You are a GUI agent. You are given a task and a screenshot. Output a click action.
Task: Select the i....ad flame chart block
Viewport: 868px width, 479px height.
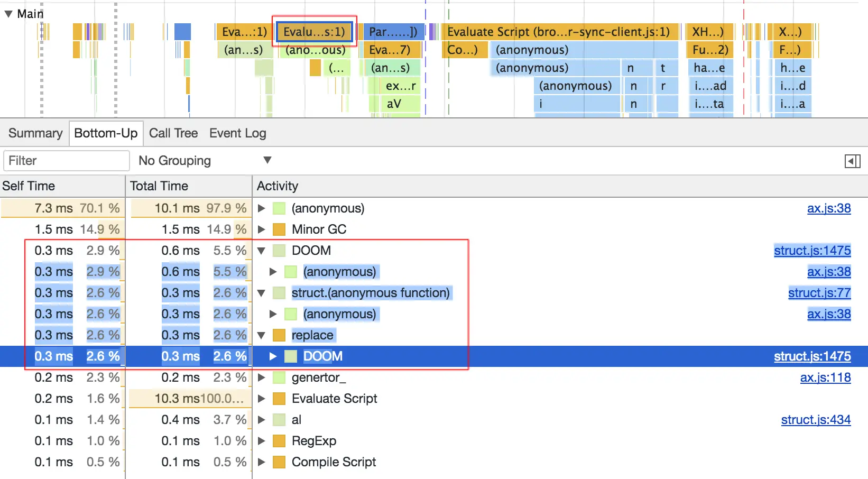[x=710, y=86]
